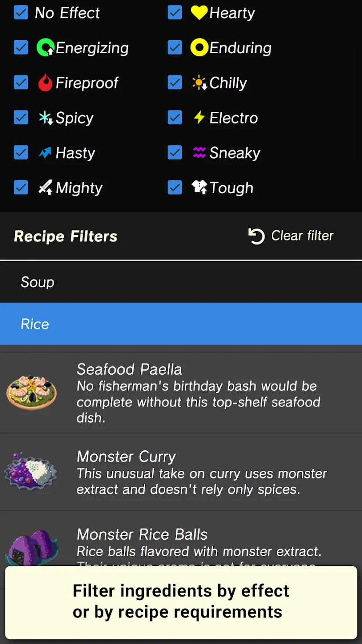
Task: Click the yellow heart Hearty icon
Action: (199, 13)
